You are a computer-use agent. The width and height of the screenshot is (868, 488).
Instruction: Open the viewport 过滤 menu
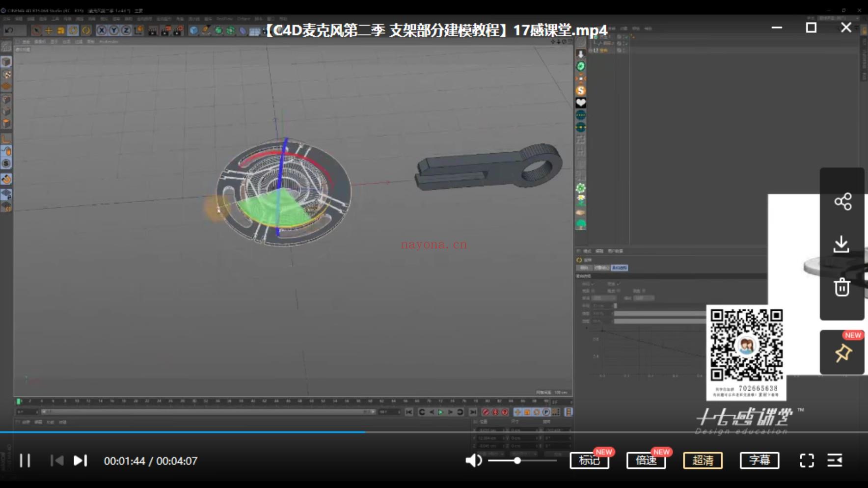tap(79, 42)
